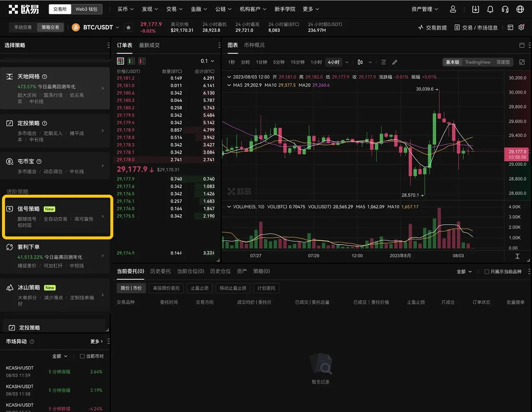This screenshot has height=412, width=532.
Task: Open 买币 menu
Action: pos(125,9)
